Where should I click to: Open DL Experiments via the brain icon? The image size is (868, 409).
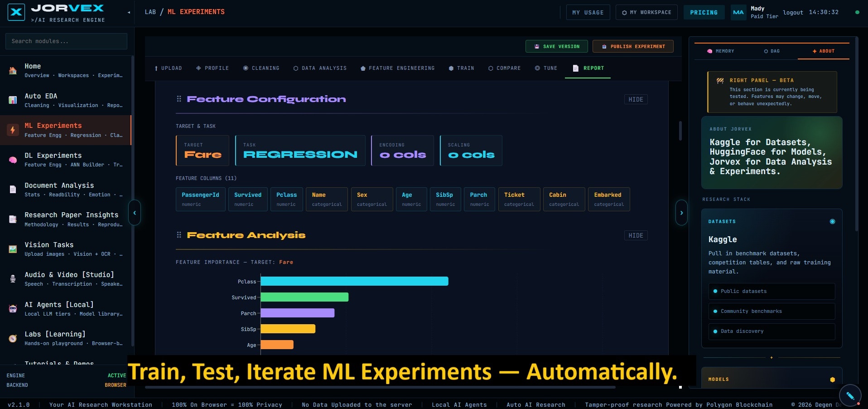coord(13,160)
